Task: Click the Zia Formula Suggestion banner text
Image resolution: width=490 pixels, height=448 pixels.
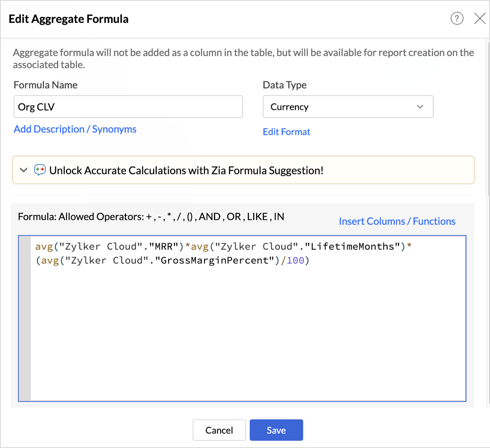Action: pos(186,170)
